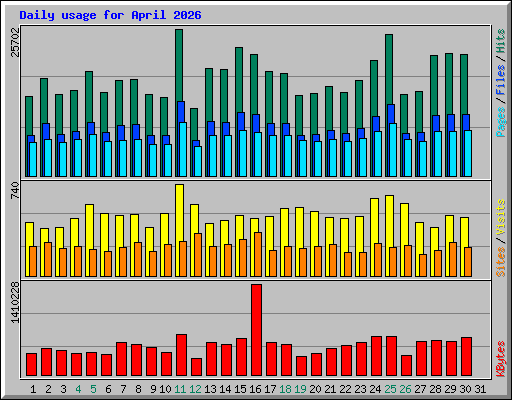Click green weekend day label 19
Image resolution: width=512 pixels, height=400 pixels.
pos(300,389)
